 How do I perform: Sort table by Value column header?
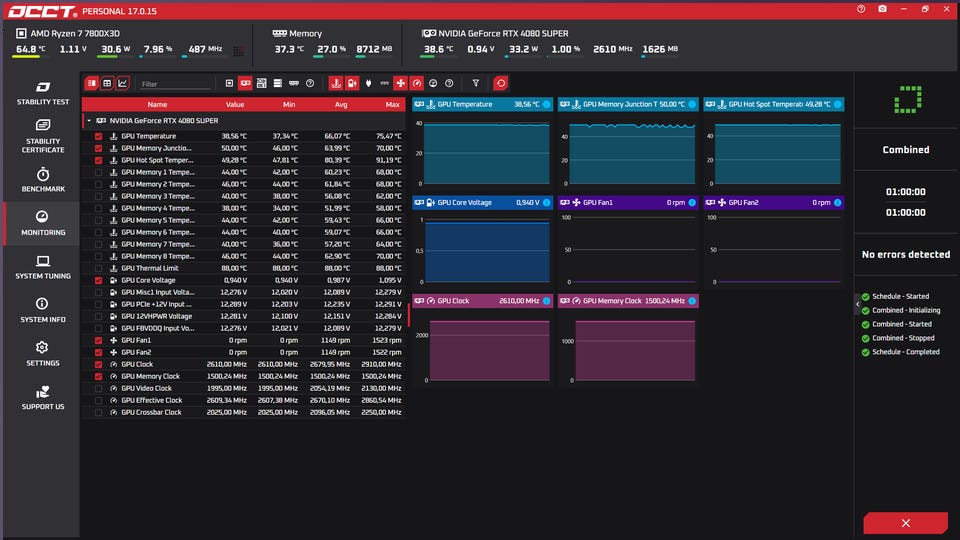tap(234, 105)
